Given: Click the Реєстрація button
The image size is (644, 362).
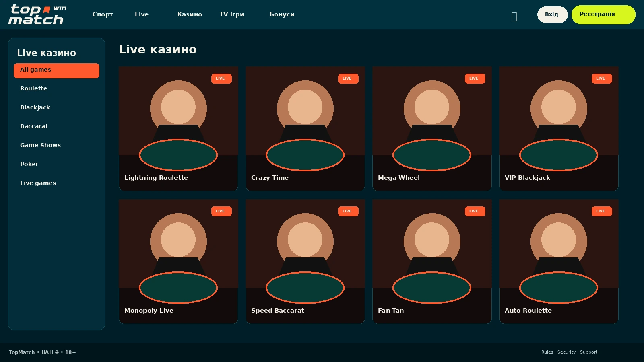Looking at the screenshot, I should click(603, 14).
